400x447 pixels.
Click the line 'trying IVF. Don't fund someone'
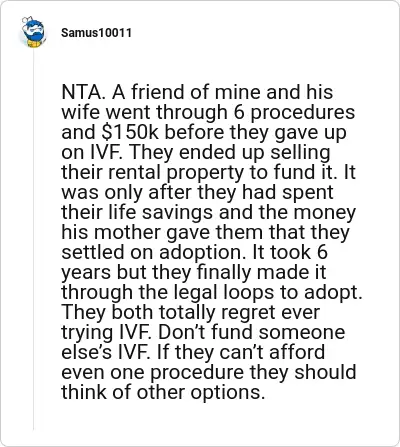(x=203, y=333)
